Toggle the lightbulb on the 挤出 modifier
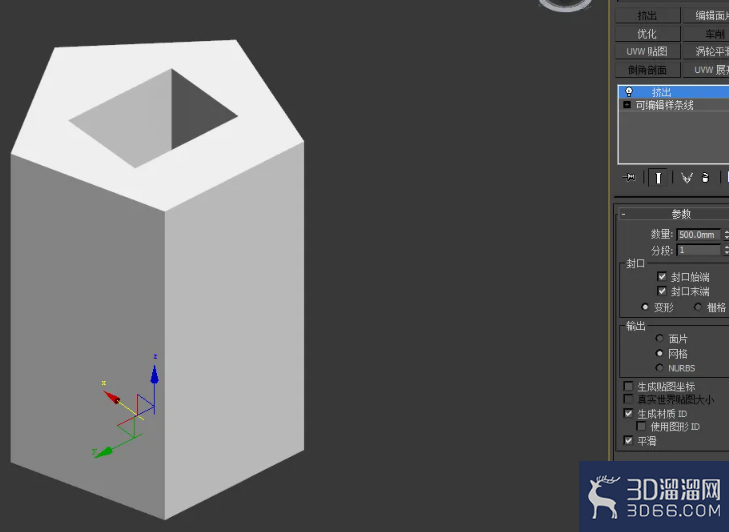The image size is (729, 532). coord(629,92)
